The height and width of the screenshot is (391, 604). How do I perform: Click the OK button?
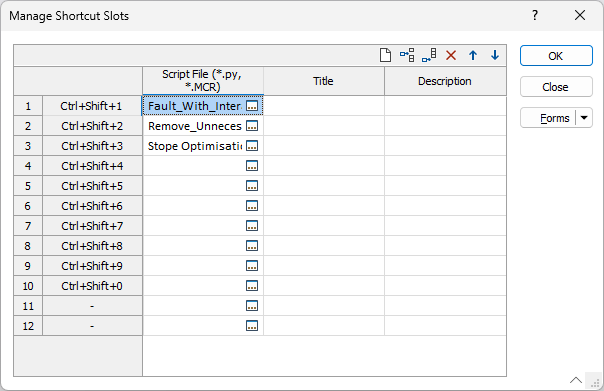click(556, 56)
